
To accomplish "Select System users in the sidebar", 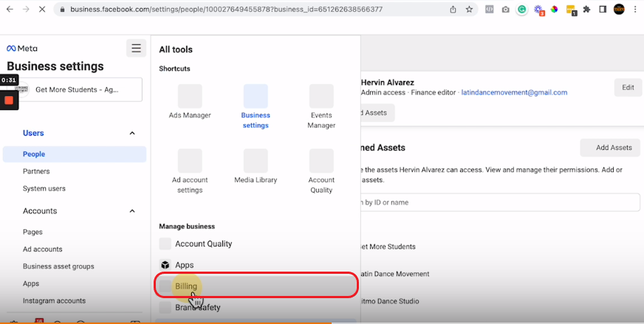I will pyautogui.click(x=44, y=188).
